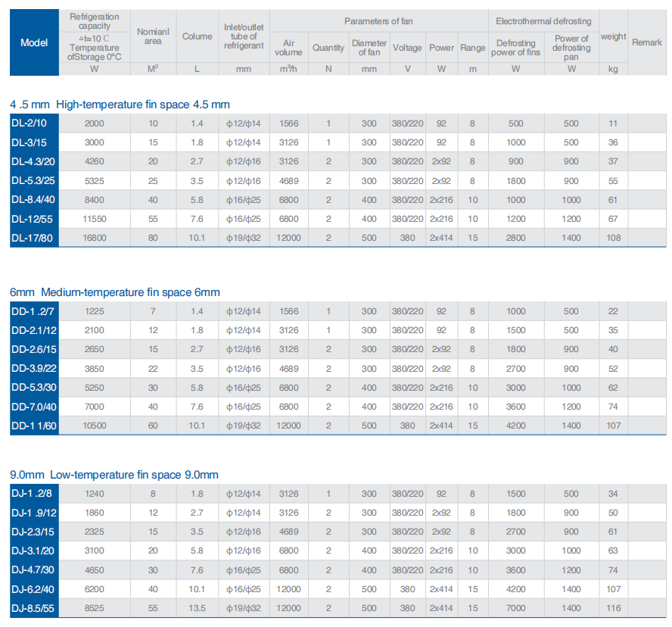Select the DD-3.9/22 model cell
This screenshot has width=672, height=627.
point(33,369)
